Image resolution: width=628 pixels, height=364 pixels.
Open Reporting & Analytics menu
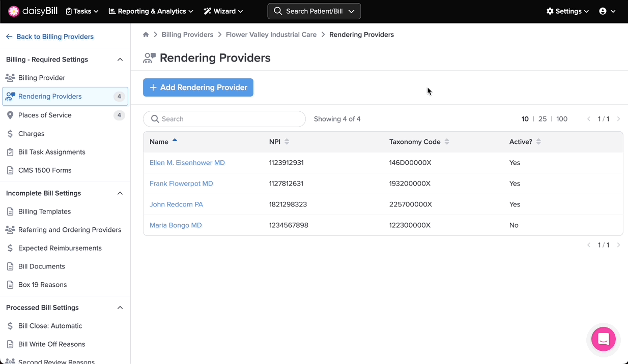point(151,11)
